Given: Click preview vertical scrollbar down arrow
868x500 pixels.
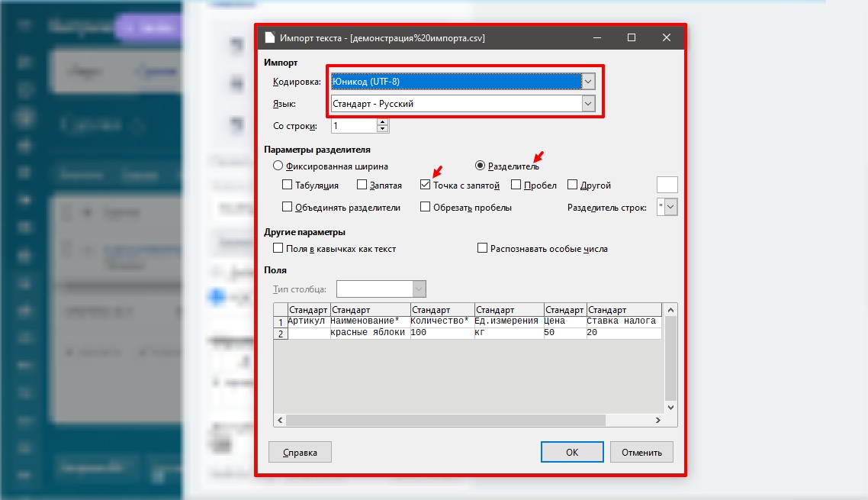Looking at the screenshot, I should (670, 408).
